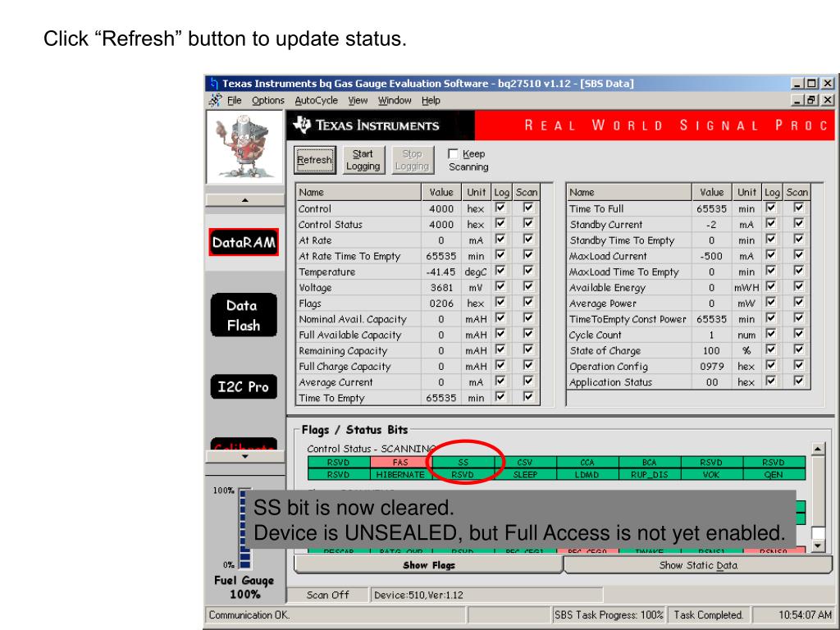Open the Options menu
This screenshot has height=630, width=840.
[x=268, y=100]
